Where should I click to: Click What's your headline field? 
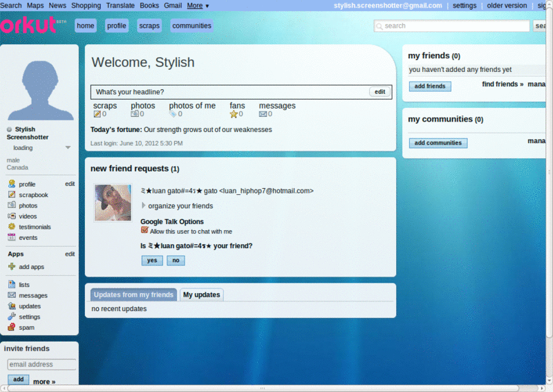[x=241, y=92]
